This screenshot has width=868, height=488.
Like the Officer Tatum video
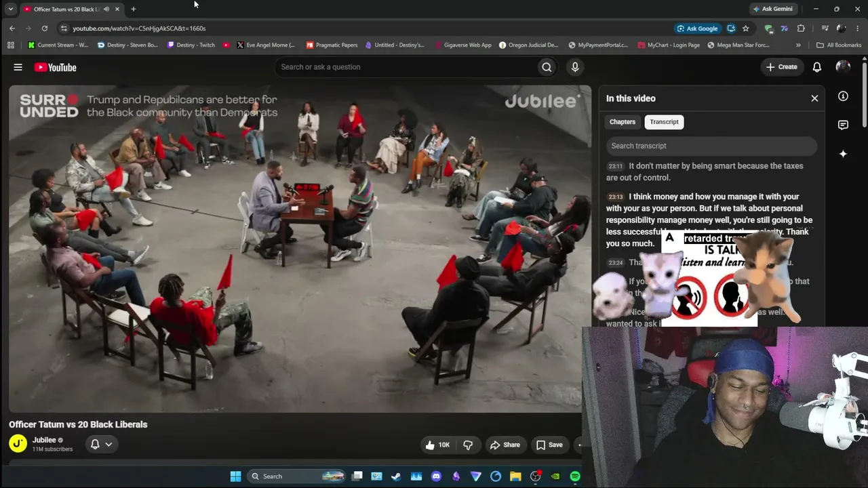point(437,445)
